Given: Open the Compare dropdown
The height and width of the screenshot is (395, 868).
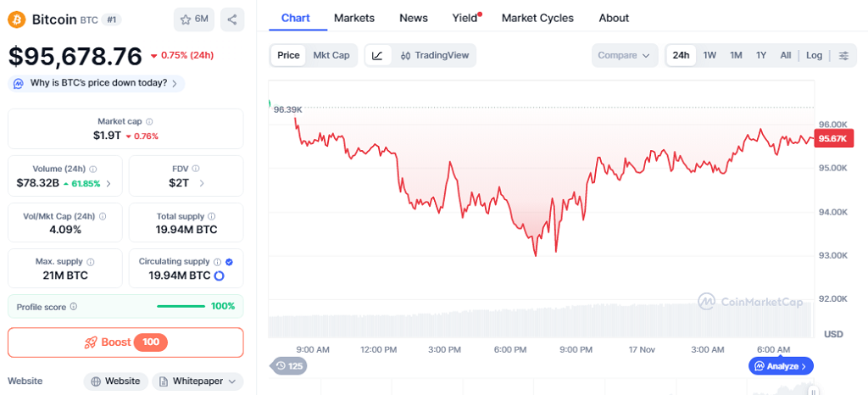Looking at the screenshot, I should pos(625,55).
